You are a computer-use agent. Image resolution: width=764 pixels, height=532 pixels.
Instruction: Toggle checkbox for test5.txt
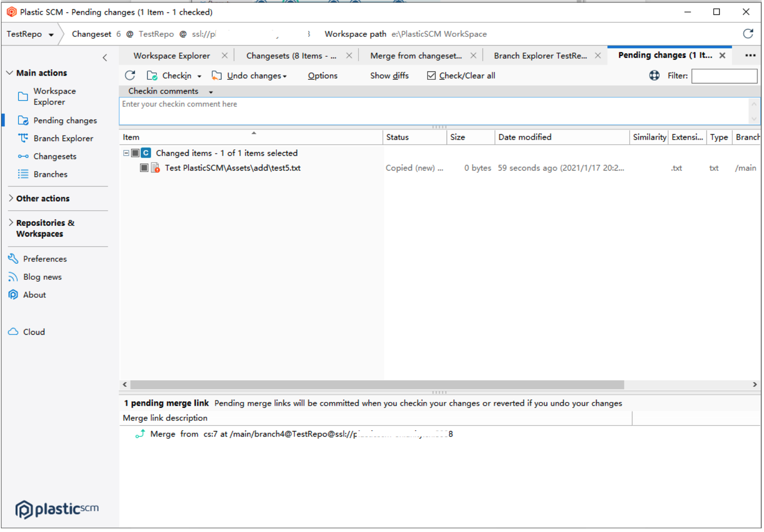tap(144, 168)
